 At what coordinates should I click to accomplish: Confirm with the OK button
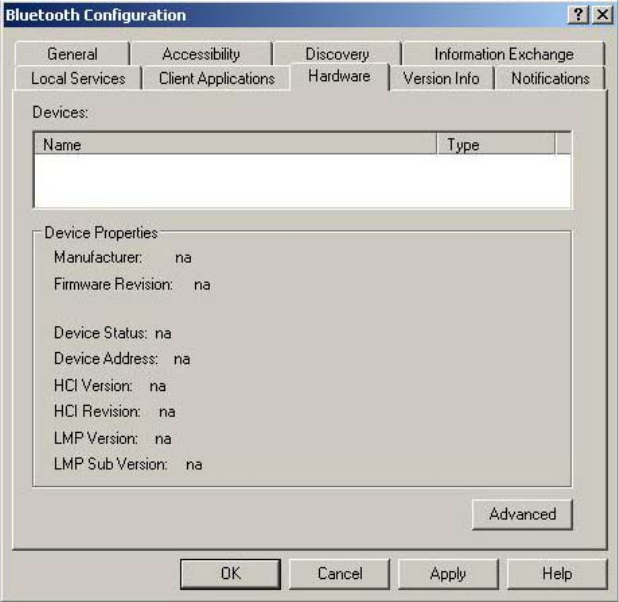click(231, 574)
